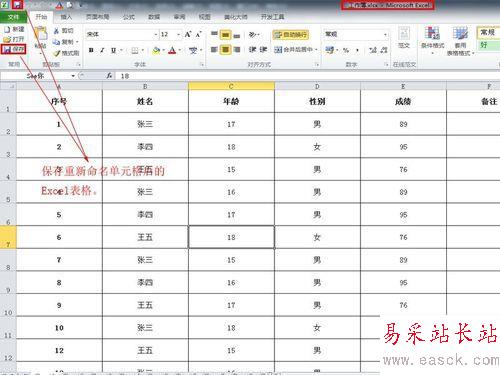Open the font color dropdown arrow

coord(180,50)
